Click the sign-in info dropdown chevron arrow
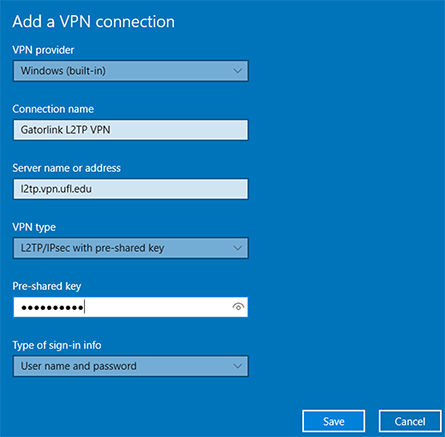This screenshot has width=445, height=437. [x=237, y=366]
